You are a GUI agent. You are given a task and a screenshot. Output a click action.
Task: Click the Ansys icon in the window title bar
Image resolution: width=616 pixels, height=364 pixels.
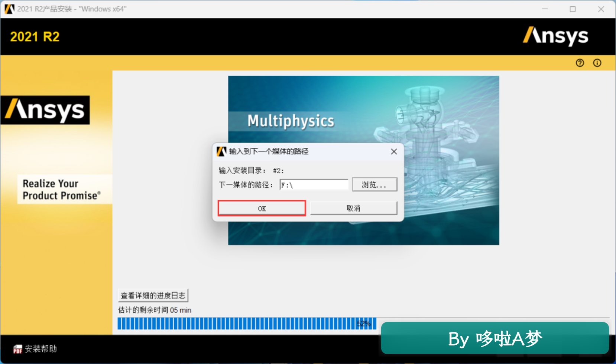(9, 9)
